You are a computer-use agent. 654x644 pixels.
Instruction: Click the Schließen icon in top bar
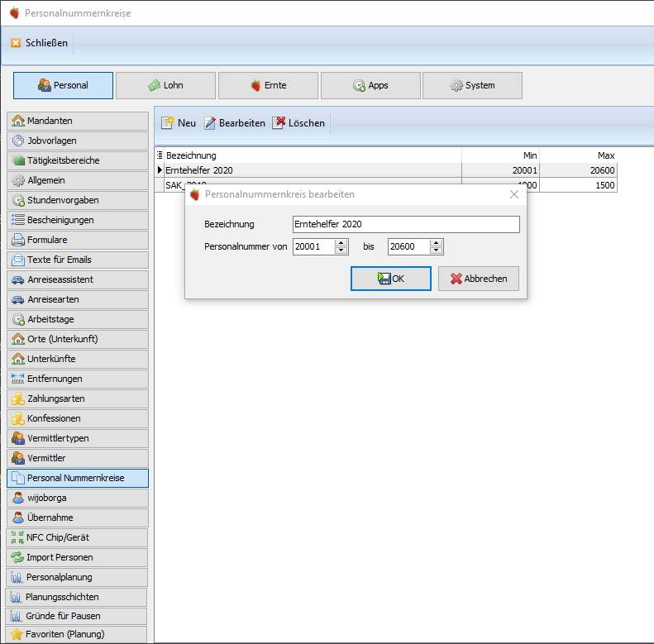(x=16, y=43)
